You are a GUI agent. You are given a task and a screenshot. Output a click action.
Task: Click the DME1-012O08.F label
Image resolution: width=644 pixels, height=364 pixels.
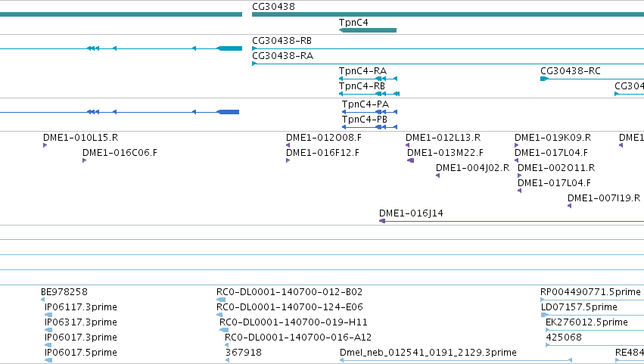pos(324,138)
